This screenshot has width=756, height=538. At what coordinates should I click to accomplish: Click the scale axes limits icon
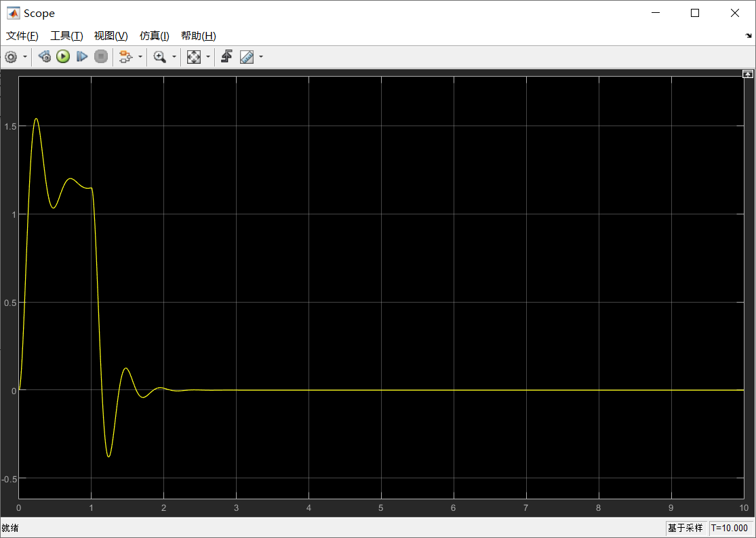[194, 57]
